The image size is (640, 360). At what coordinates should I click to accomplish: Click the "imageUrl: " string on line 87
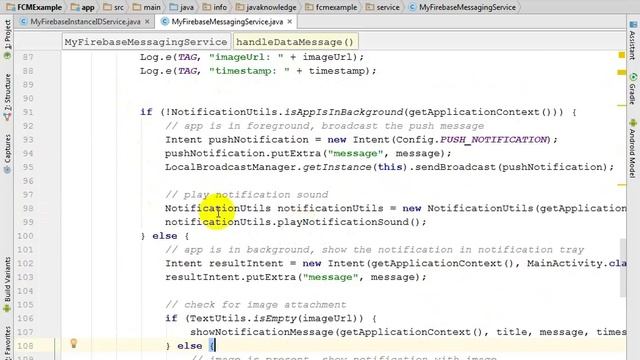[246, 57]
